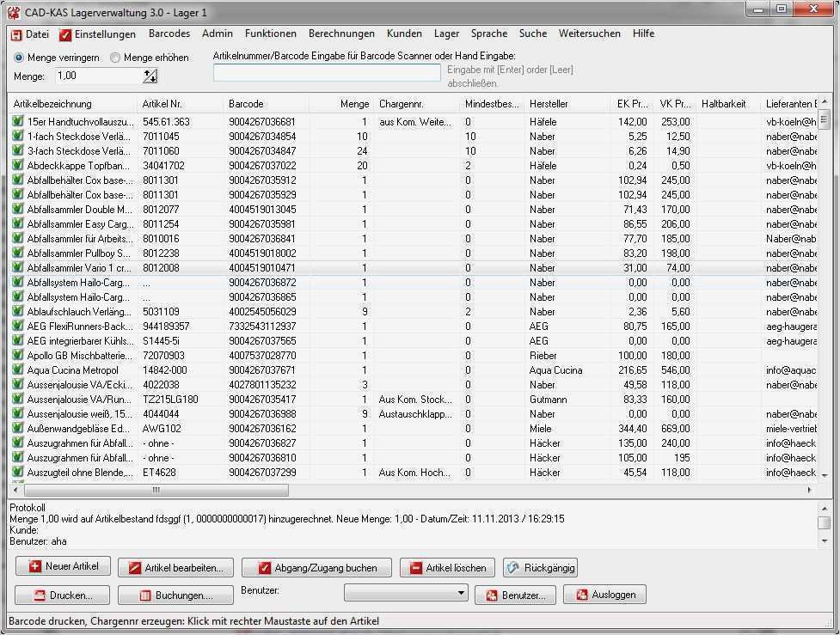Select the Menge erhöhen radio button

coord(114,58)
